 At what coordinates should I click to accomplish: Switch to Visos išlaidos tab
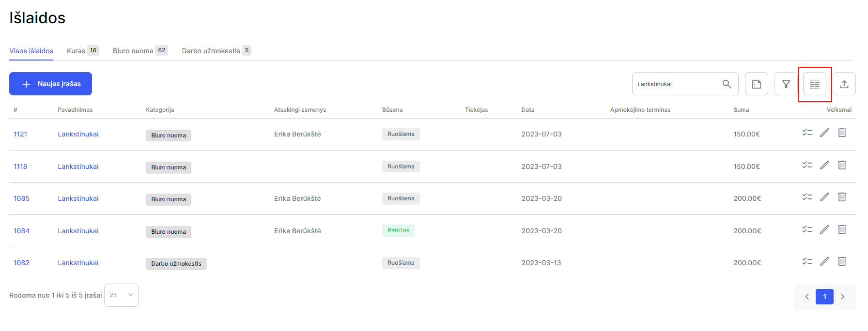point(31,51)
